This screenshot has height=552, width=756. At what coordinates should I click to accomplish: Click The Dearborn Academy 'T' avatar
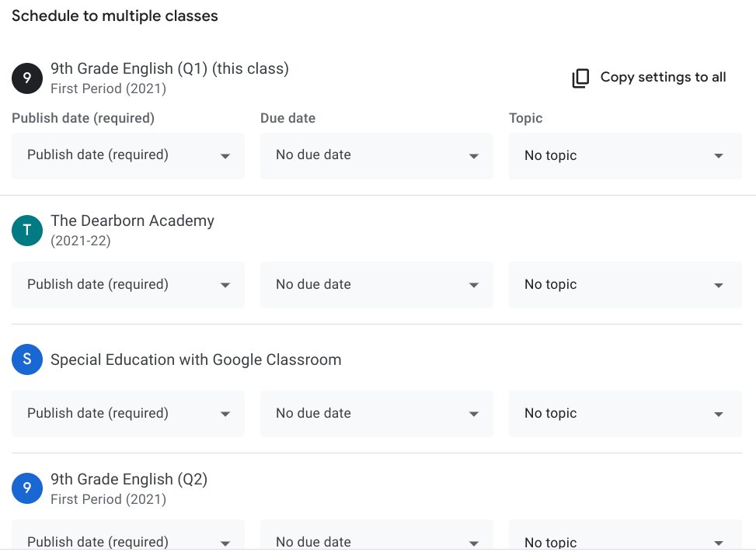(x=27, y=230)
